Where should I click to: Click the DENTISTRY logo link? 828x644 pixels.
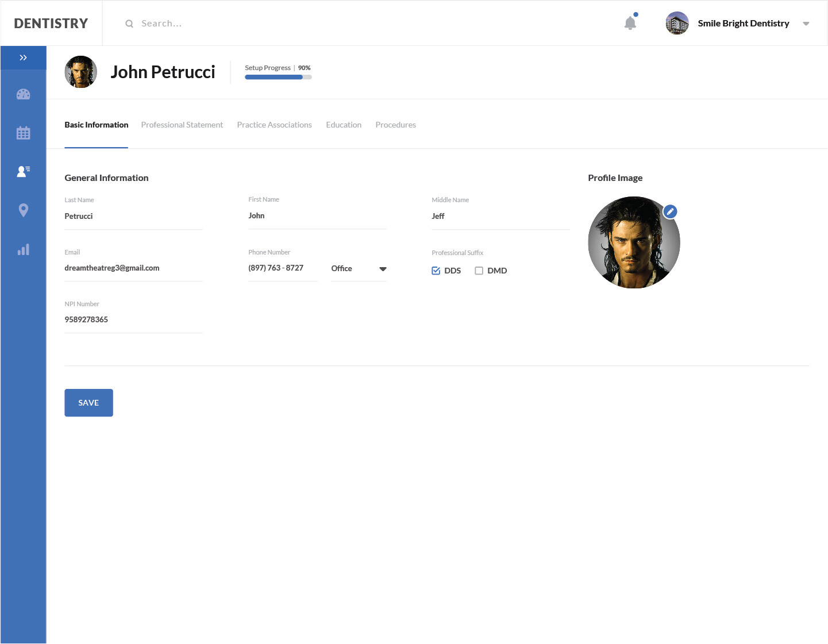click(51, 24)
